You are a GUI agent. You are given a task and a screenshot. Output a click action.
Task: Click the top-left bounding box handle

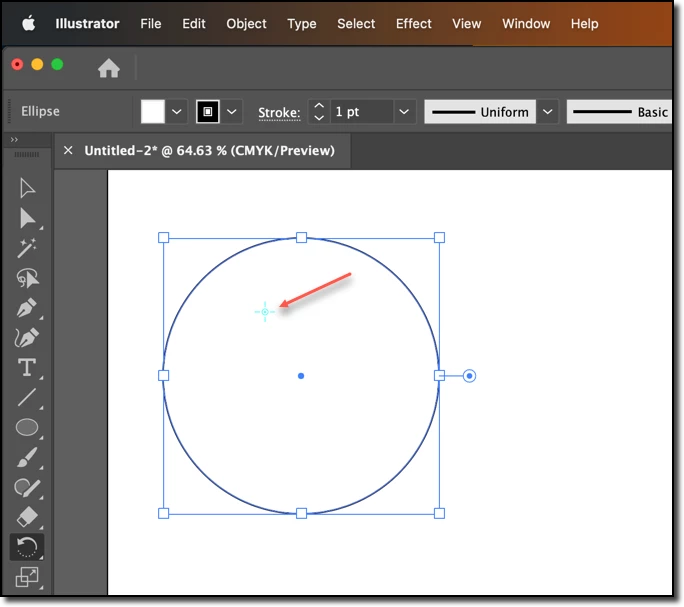click(164, 237)
